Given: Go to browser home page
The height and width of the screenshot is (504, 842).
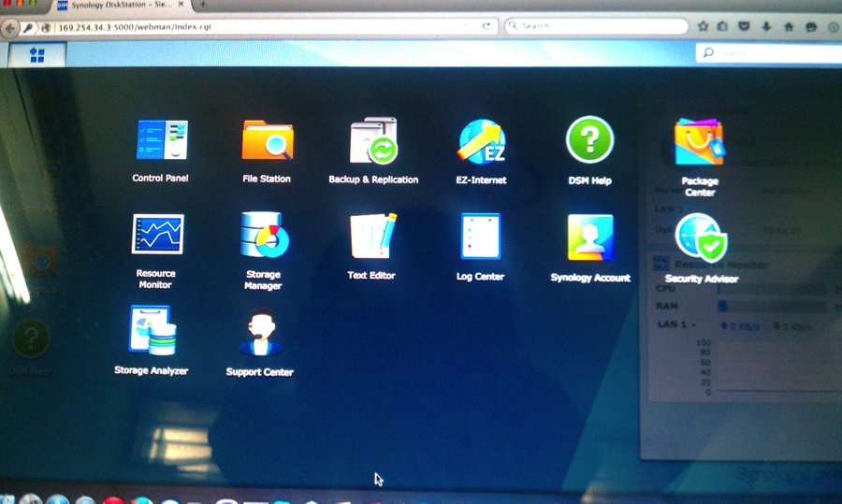Looking at the screenshot, I should point(789,26).
